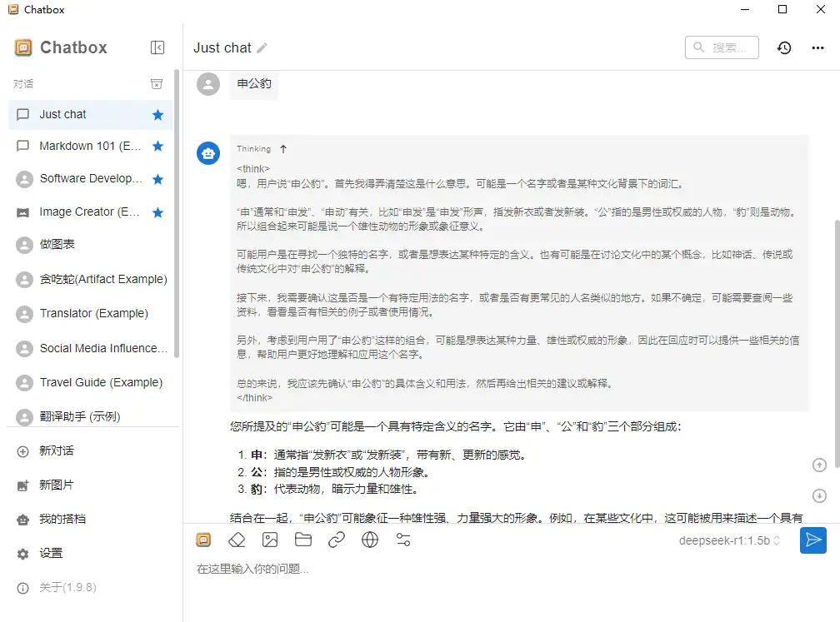840x622 pixels.
Task: Click the Chatbox icon in title bar
Action: point(13,9)
